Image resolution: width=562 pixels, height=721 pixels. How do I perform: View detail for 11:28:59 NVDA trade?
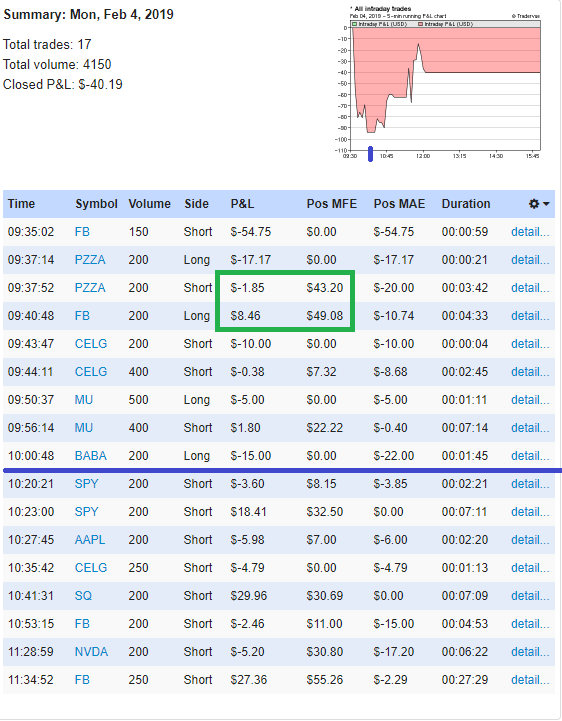coord(530,652)
